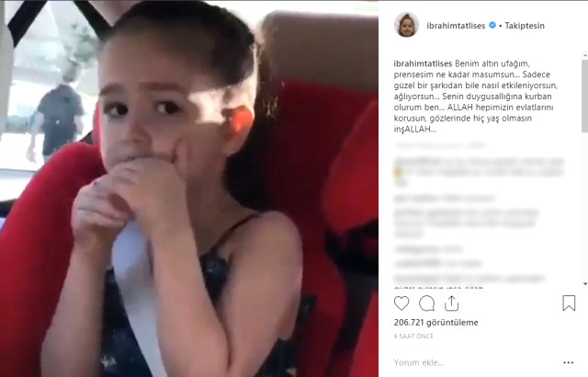
Task: Click the first blurred commenter username
Action: pyautogui.click(x=417, y=162)
